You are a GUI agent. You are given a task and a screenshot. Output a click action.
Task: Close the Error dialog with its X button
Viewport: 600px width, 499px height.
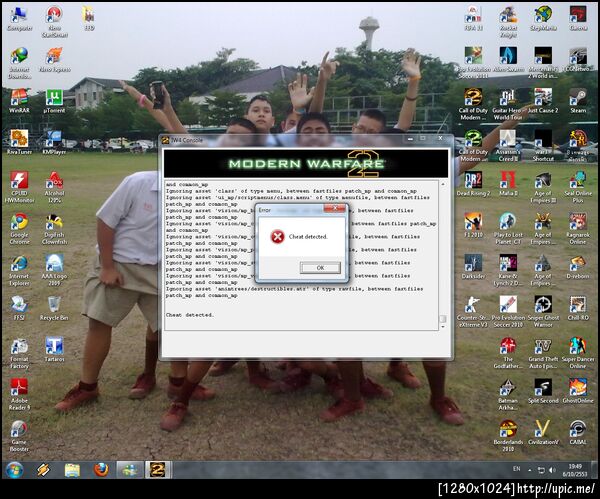(x=334, y=208)
